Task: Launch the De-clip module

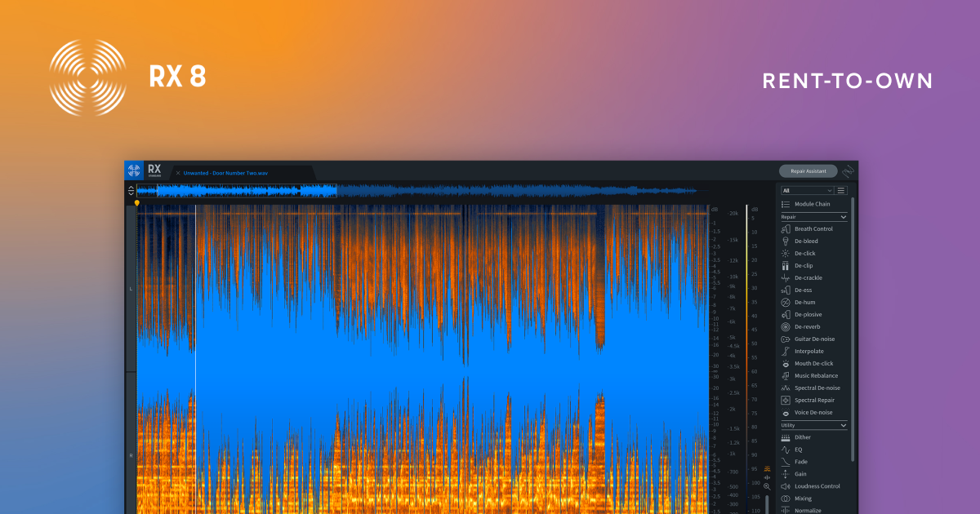Action: coord(797,266)
